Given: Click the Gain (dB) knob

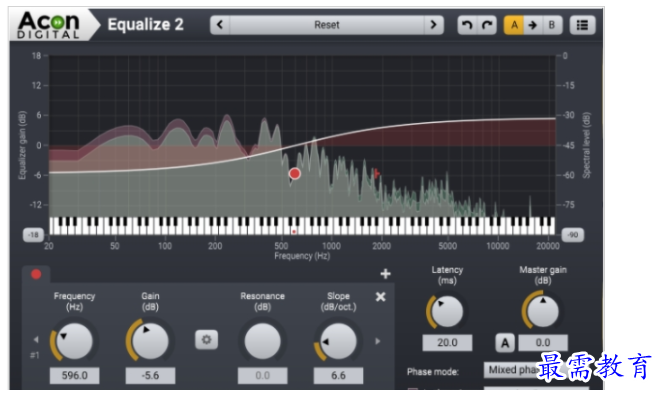Looking at the screenshot, I should pyautogui.click(x=150, y=341).
